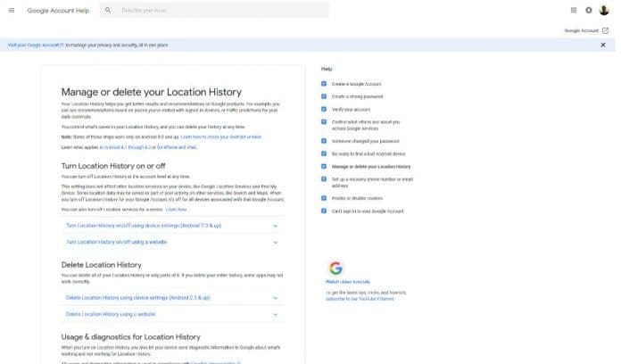Image resolution: width=621 pixels, height=364 pixels.
Task: Click the article icon for Create a strong password
Action: 324,96
